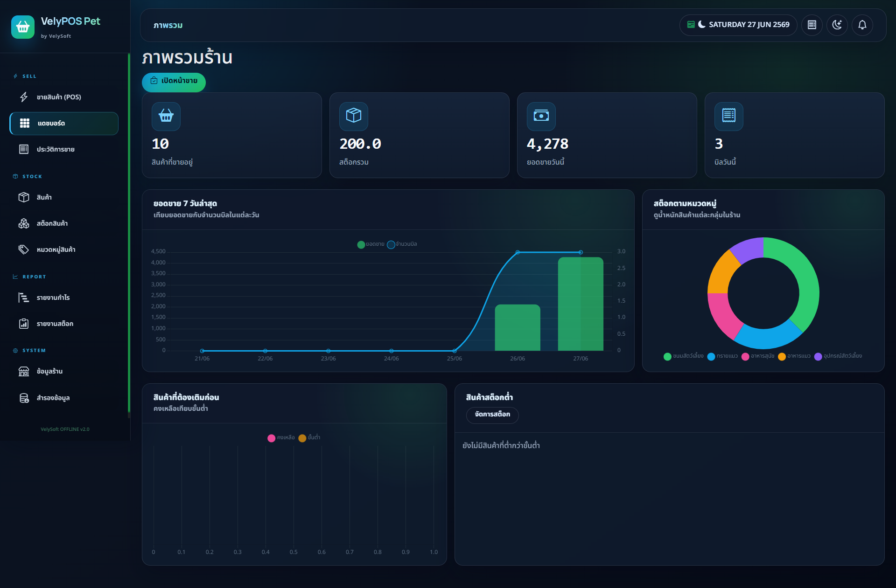The image size is (896, 588).
Task: Toggle อุปกรณ์สัตว์เลี้ยง legend item
Action: (x=838, y=356)
